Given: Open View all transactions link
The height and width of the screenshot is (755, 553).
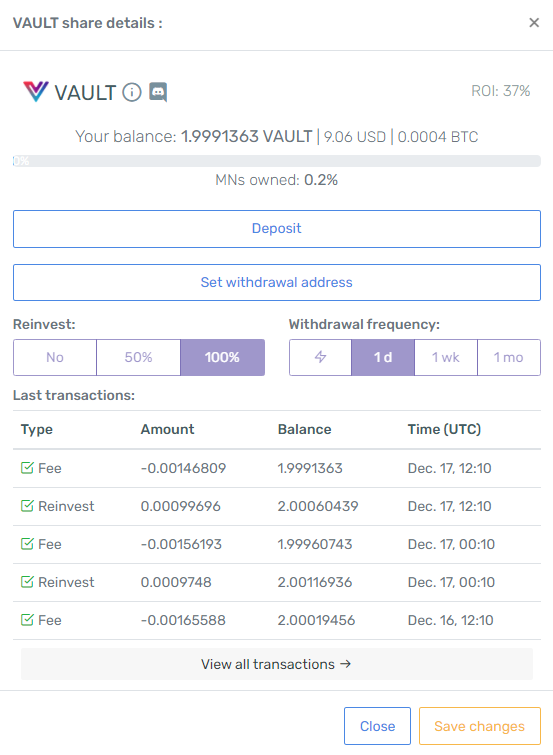Looking at the screenshot, I should (x=277, y=664).
